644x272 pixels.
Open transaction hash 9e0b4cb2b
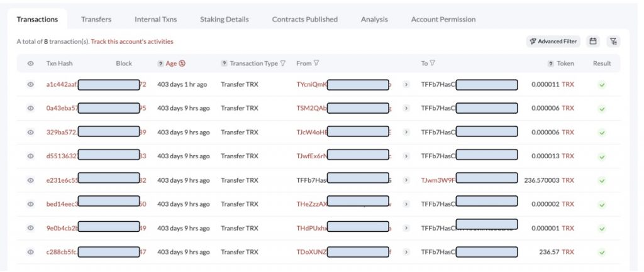62,228
